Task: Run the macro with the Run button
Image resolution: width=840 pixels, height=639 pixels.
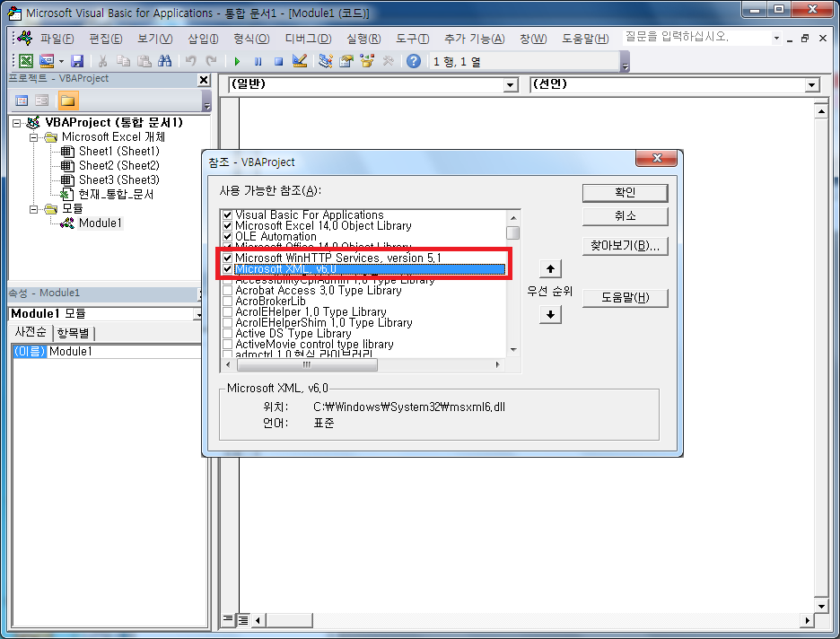Action: pyautogui.click(x=237, y=60)
